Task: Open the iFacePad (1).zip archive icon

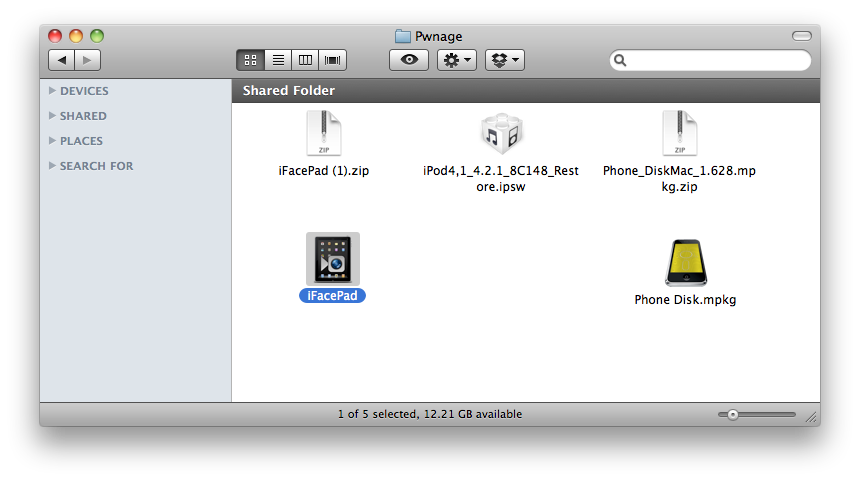Action: pos(323,133)
